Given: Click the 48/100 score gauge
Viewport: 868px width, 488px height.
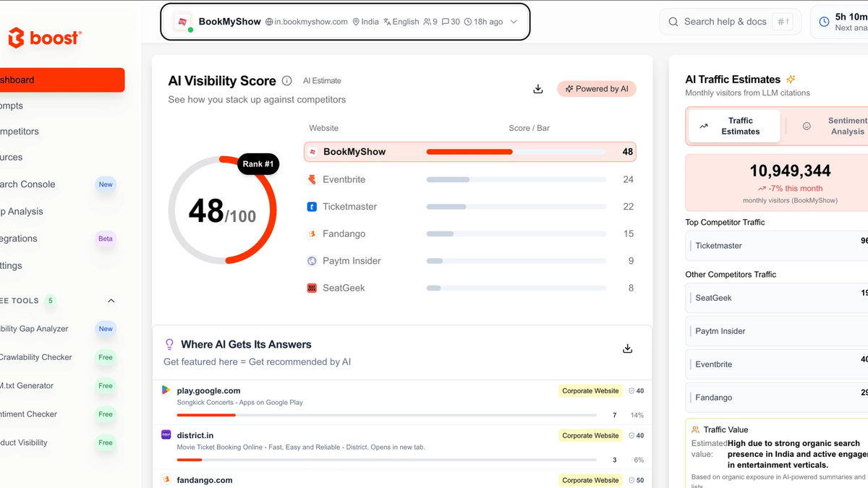Looking at the screenshot, I should (222, 210).
